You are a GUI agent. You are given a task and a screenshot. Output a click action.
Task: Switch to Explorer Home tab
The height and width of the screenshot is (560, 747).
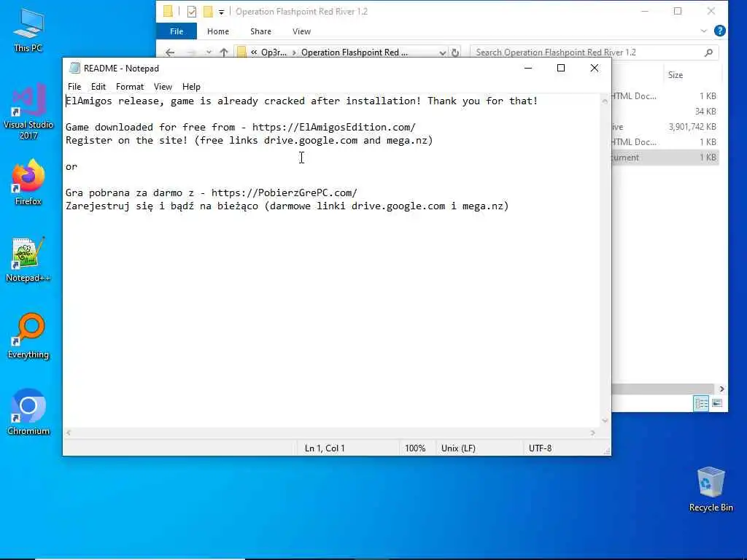pyautogui.click(x=217, y=31)
